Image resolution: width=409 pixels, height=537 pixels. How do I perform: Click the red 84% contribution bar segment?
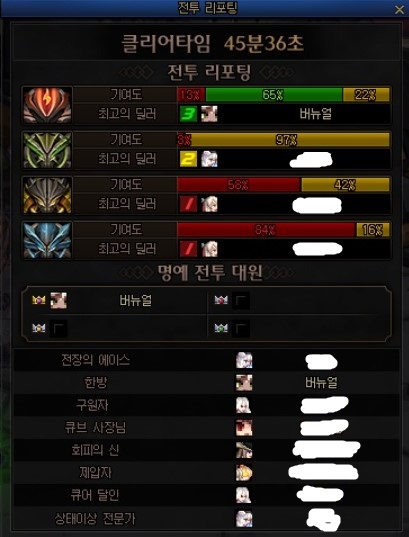267,229
